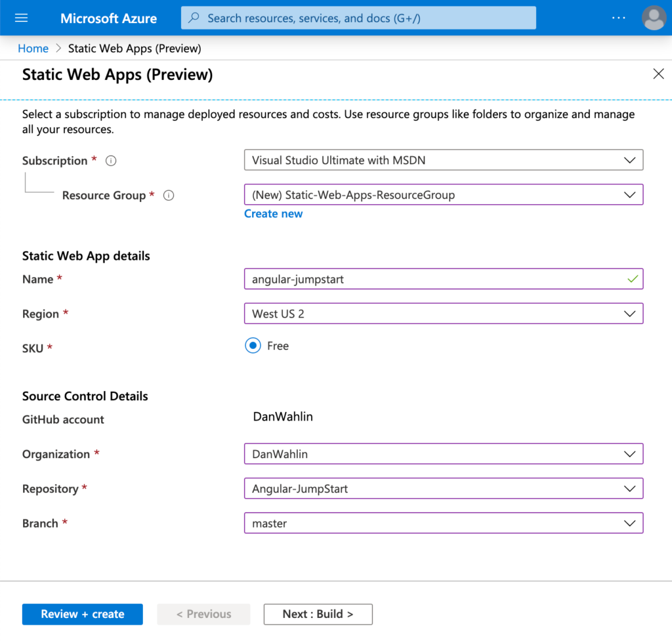The height and width of the screenshot is (641, 672).
Task: Click the Previous button
Action: (x=203, y=614)
